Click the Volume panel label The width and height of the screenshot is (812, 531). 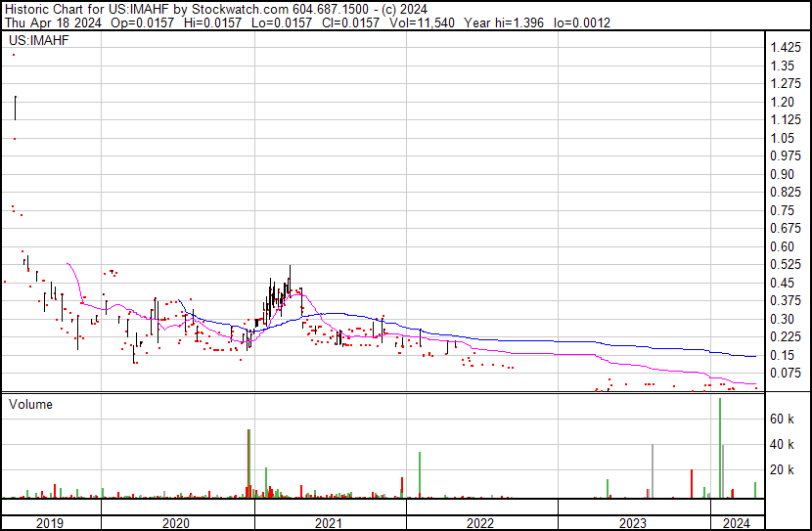30,404
